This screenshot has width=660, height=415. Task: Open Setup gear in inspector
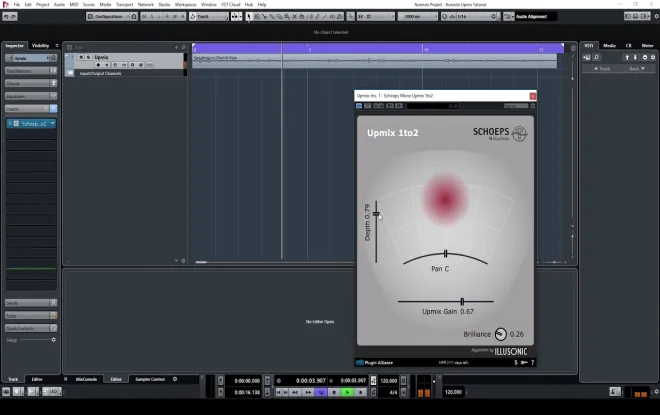click(53, 340)
